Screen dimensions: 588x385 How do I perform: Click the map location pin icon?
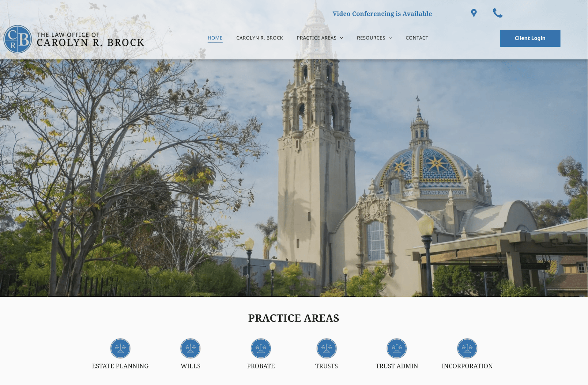click(474, 13)
